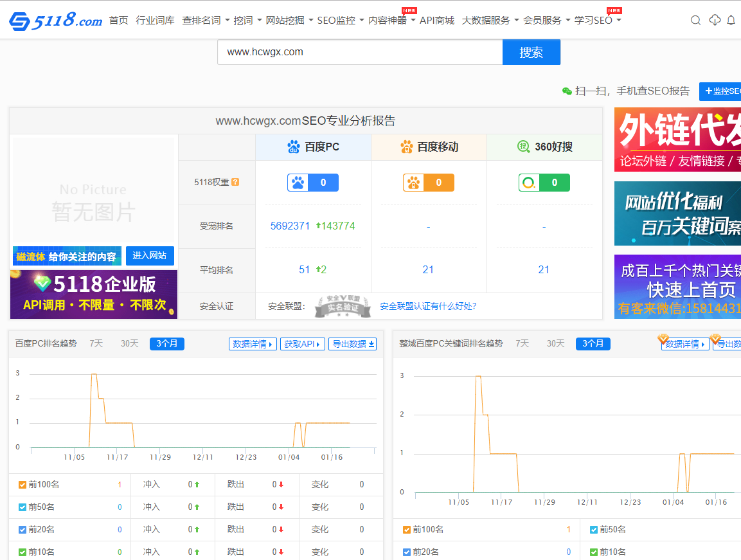Open the 大数据服务 dropdown menu
Screen dimensions: 741x560
coord(490,21)
